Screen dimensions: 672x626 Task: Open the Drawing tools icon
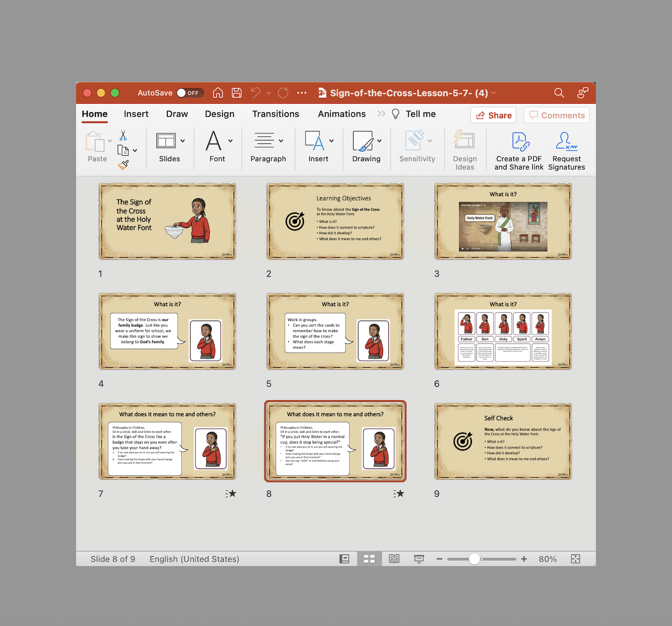pos(362,140)
